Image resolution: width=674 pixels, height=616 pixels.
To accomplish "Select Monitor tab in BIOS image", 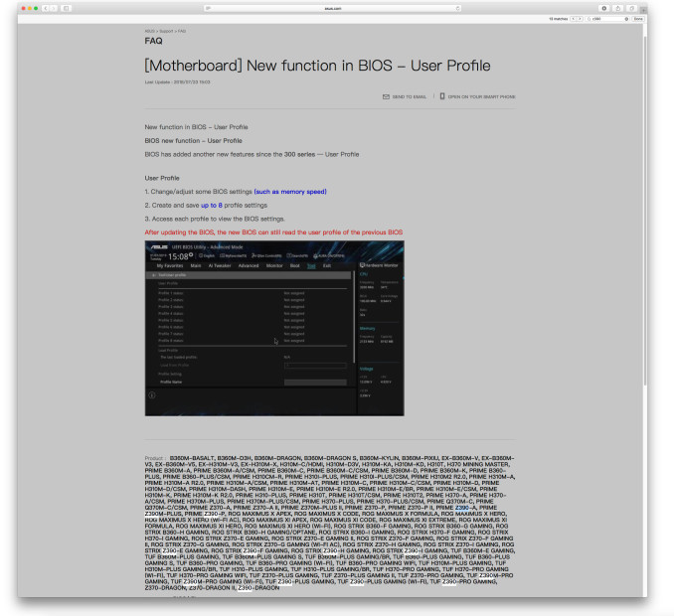I will pos(274,266).
